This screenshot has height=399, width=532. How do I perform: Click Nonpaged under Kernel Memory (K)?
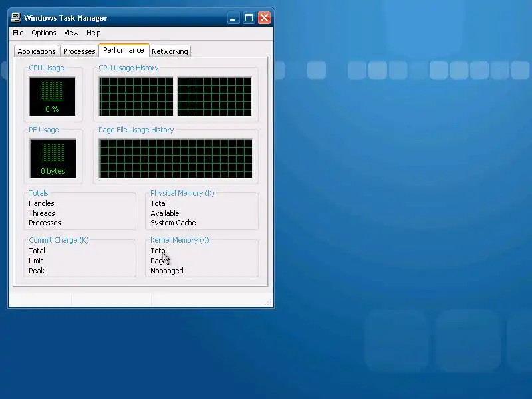(x=167, y=271)
